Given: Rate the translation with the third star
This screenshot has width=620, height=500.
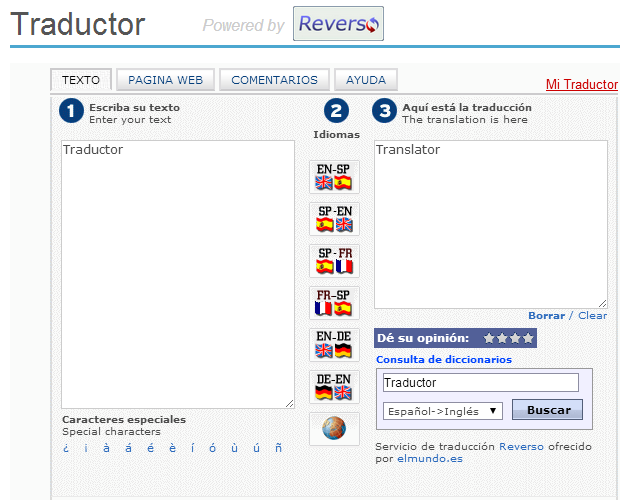Looking at the screenshot, I should coord(515,338).
